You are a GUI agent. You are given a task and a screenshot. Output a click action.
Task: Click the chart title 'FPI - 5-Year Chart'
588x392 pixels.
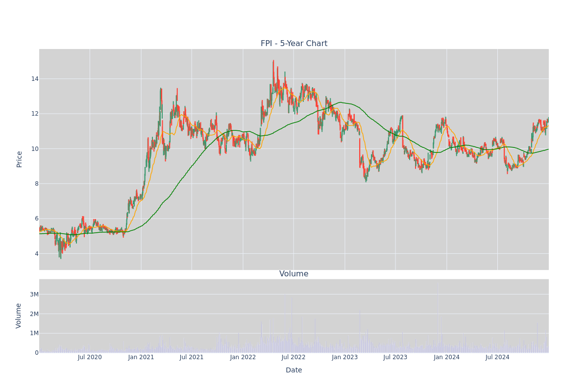(x=294, y=44)
